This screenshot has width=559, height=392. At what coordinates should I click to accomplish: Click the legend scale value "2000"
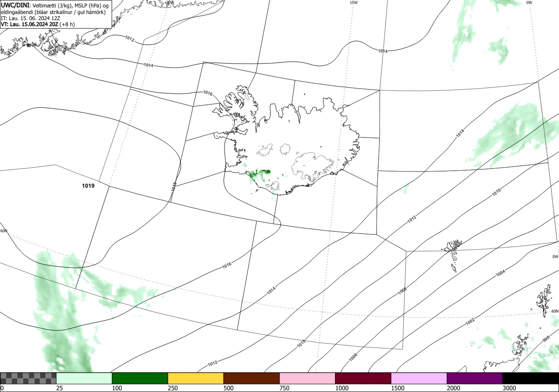(453, 388)
